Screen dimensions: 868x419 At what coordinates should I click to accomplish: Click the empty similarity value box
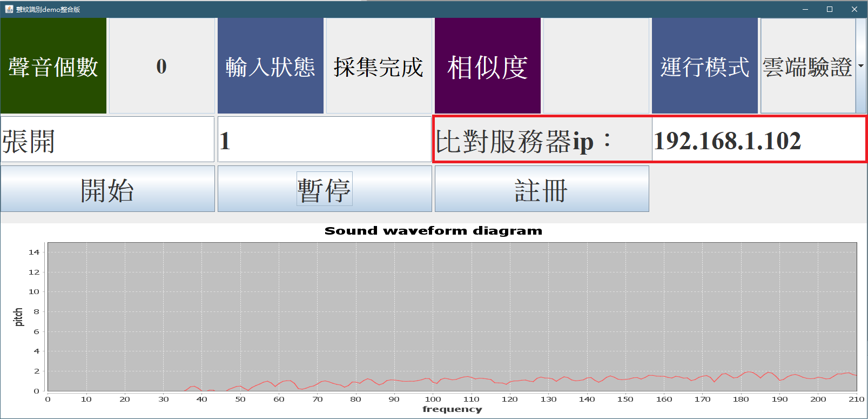pos(596,66)
